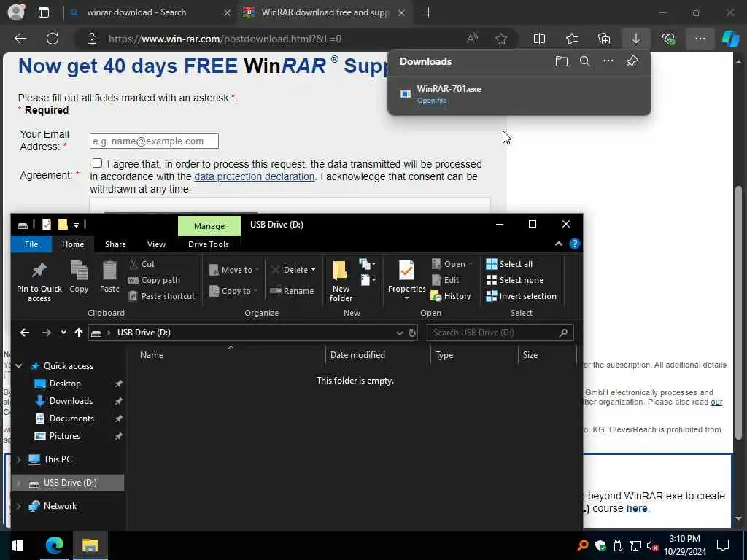
Task: Search downloads with magnifier icon
Action: (x=585, y=61)
